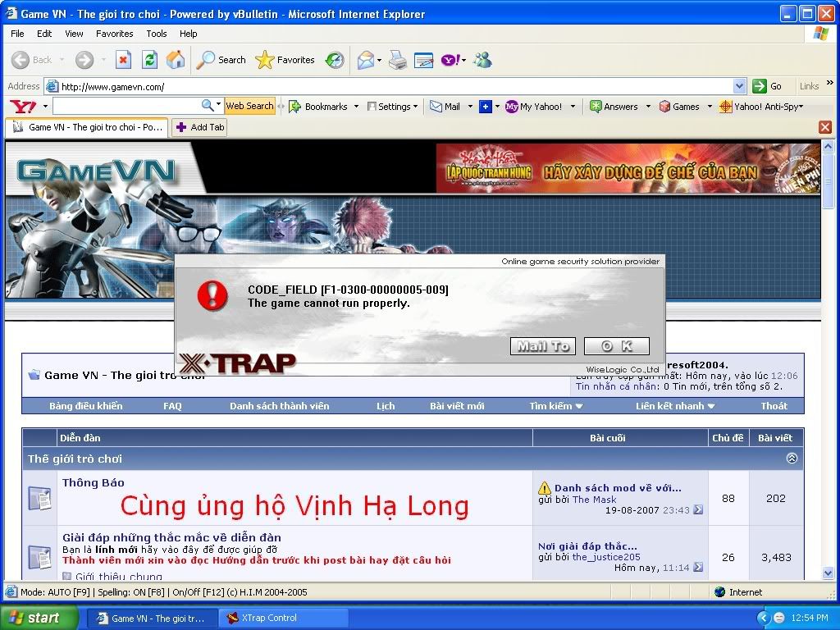Switch to Game VN taskbar item
Viewport: 840px width, 630px height.
pyautogui.click(x=153, y=619)
